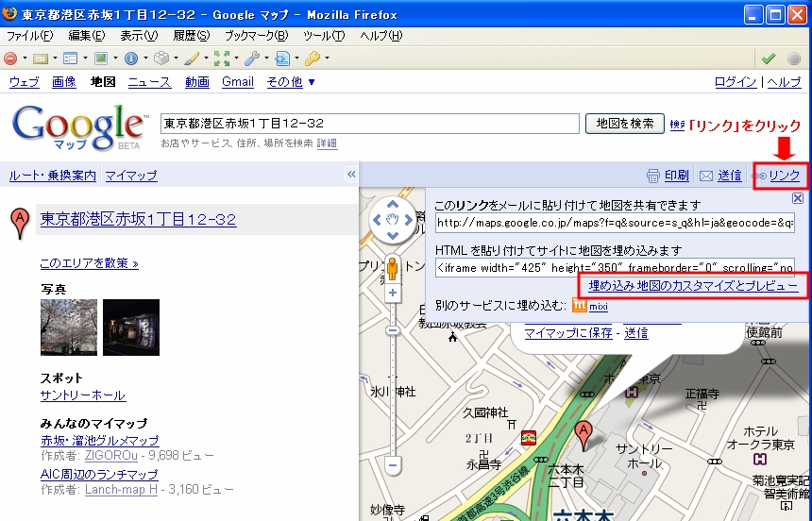The height and width of the screenshot is (521, 812).
Task: Click the blue Information icon
Action: click(x=131, y=59)
